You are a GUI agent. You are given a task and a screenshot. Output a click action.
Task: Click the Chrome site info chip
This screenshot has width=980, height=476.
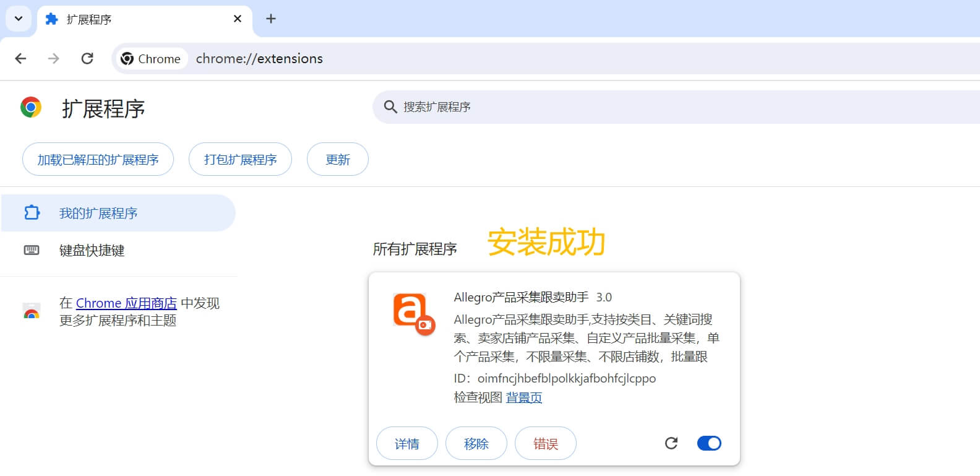click(x=152, y=59)
